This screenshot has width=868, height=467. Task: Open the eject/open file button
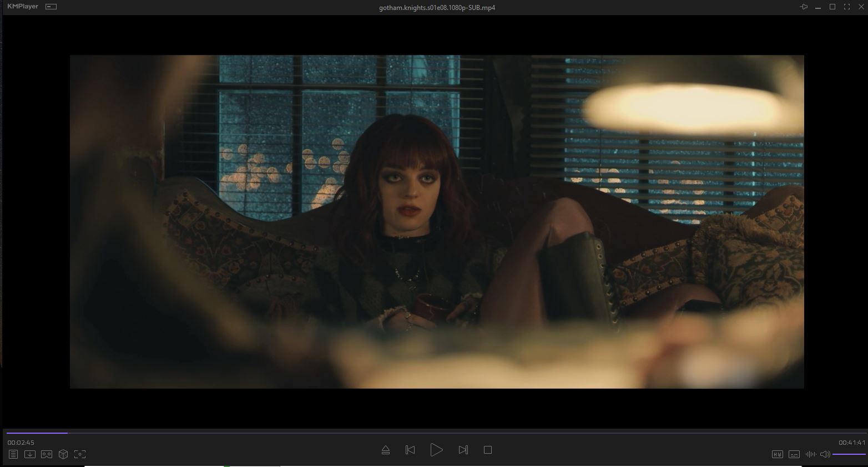pyautogui.click(x=386, y=450)
